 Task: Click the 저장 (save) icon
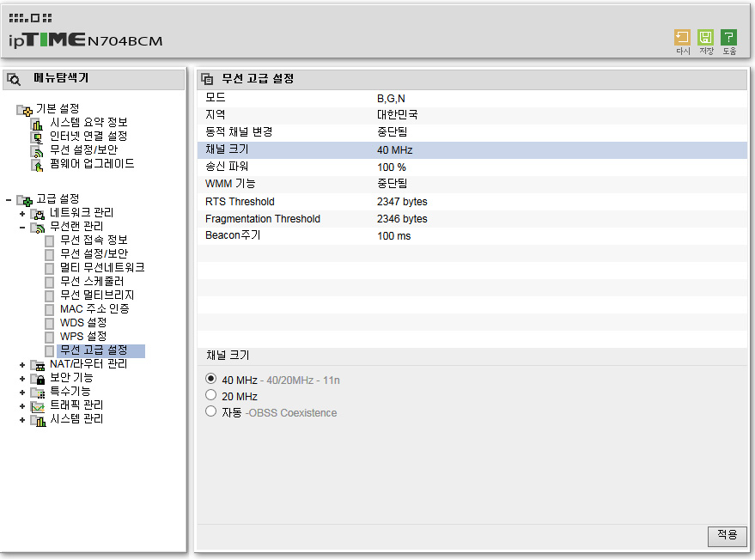pos(706,37)
